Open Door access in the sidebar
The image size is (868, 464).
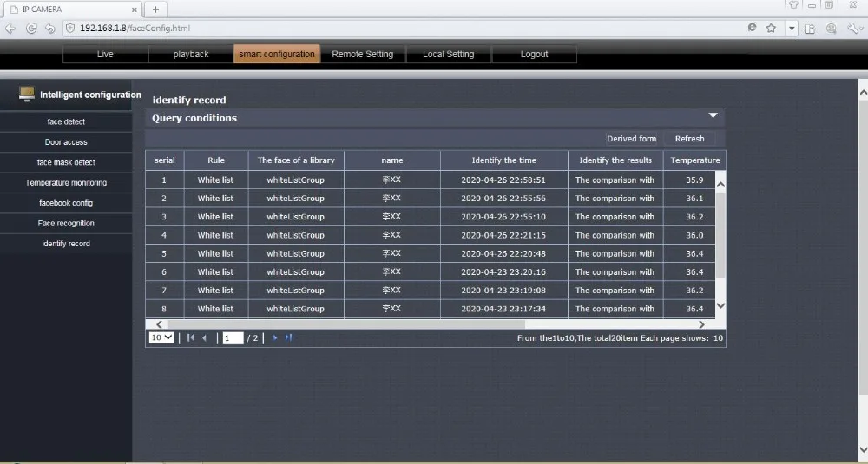pyautogui.click(x=66, y=142)
